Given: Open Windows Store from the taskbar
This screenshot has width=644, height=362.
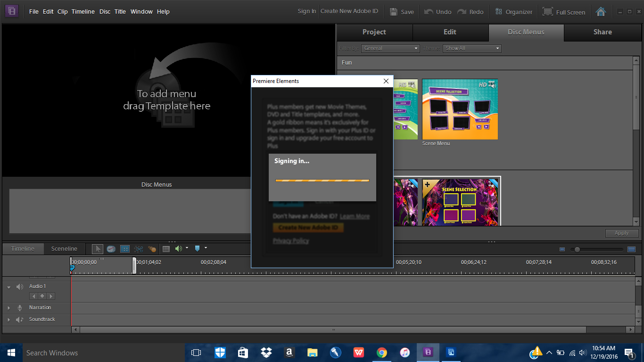Looking at the screenshot, I should point(243,352).
